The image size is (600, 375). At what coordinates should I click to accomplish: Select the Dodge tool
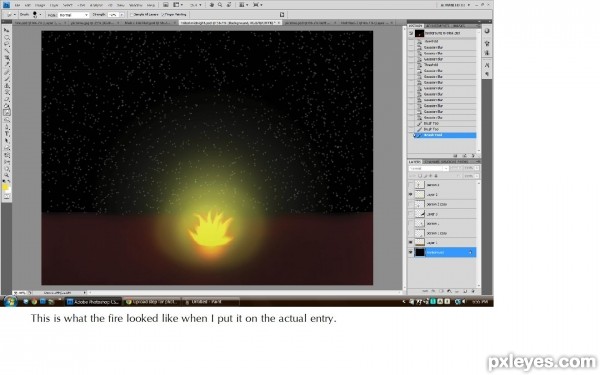(7, 120)
